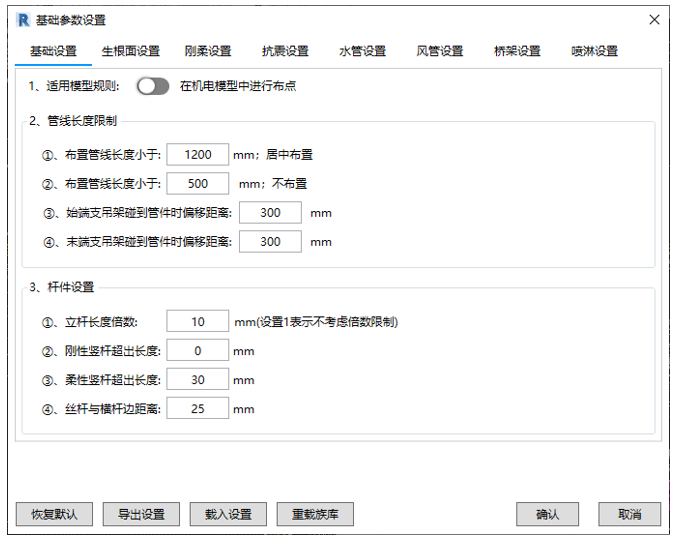Switch to the 生根面设置 tab
The height and width of the screenshot is (543, 677).
pos(130,51)
